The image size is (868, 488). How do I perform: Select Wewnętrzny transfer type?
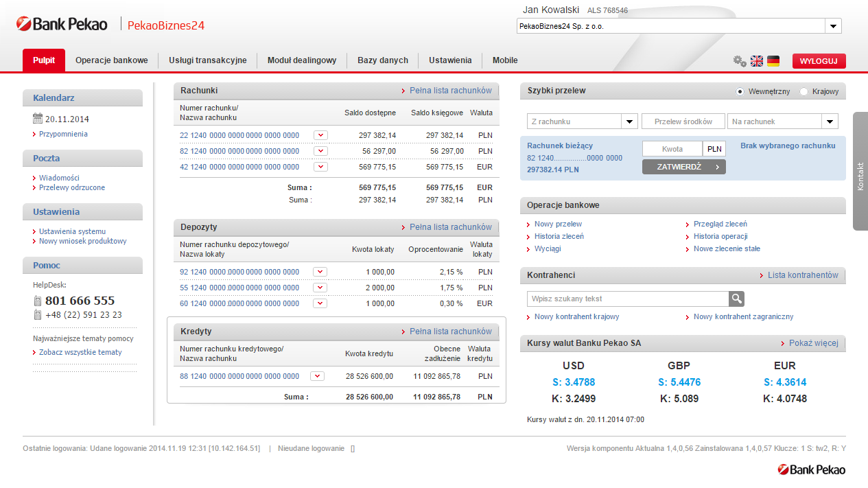740,91
